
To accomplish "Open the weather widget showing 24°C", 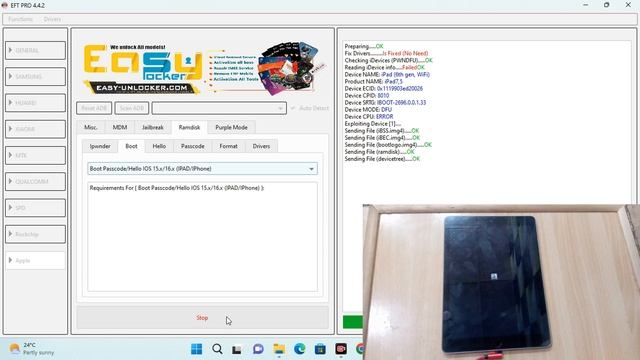I will pyautogui.click(x=32, y=349).
